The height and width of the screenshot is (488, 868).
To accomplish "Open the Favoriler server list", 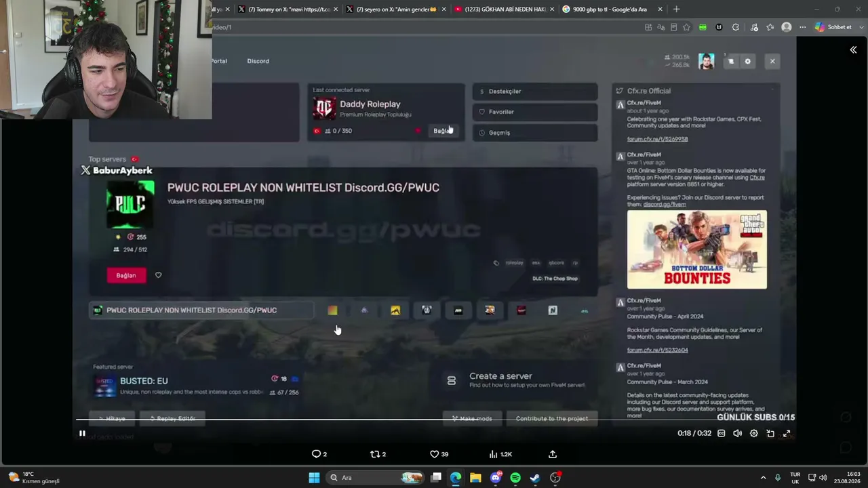I will 535,112.
